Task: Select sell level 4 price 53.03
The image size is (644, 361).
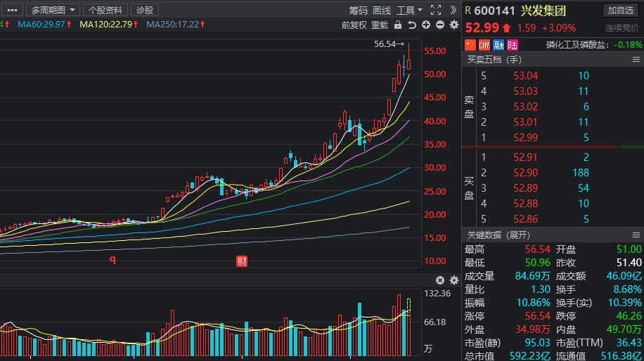Action: coord(525,91)
